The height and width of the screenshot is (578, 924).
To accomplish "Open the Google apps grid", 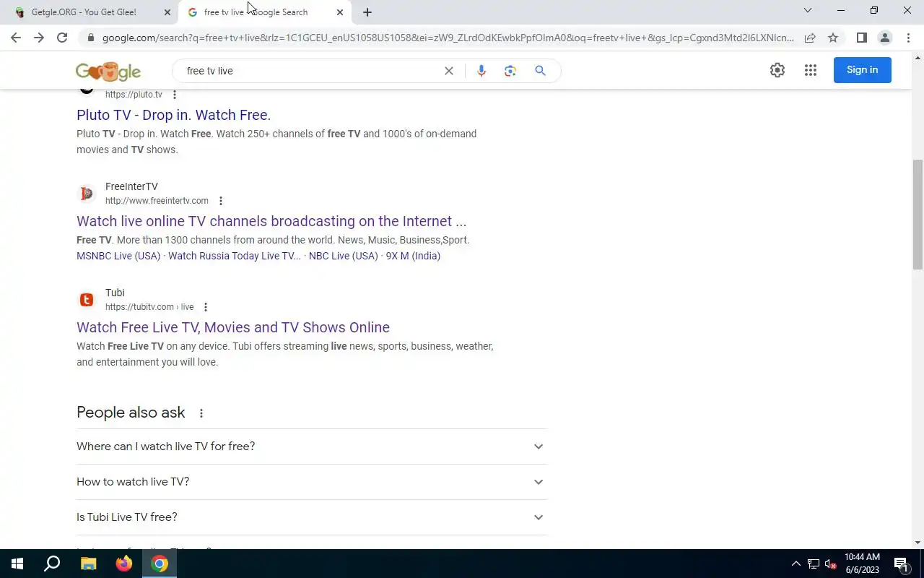I will 811,70.
